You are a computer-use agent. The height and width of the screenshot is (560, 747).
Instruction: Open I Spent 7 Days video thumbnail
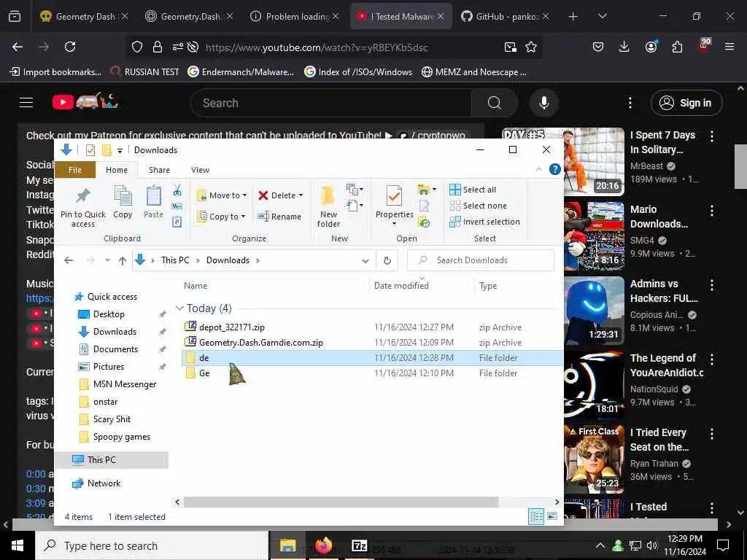594,161
